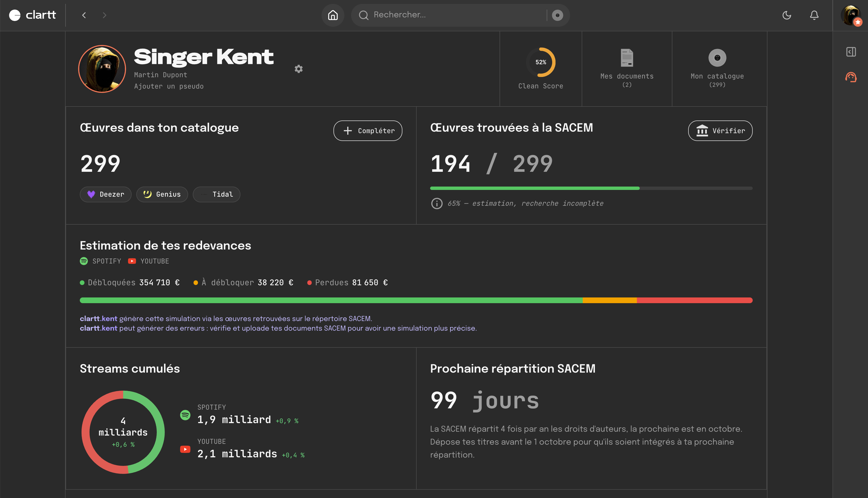Open Mes documents (2)
Screen dimensions: 868x498
coord(627,69)
